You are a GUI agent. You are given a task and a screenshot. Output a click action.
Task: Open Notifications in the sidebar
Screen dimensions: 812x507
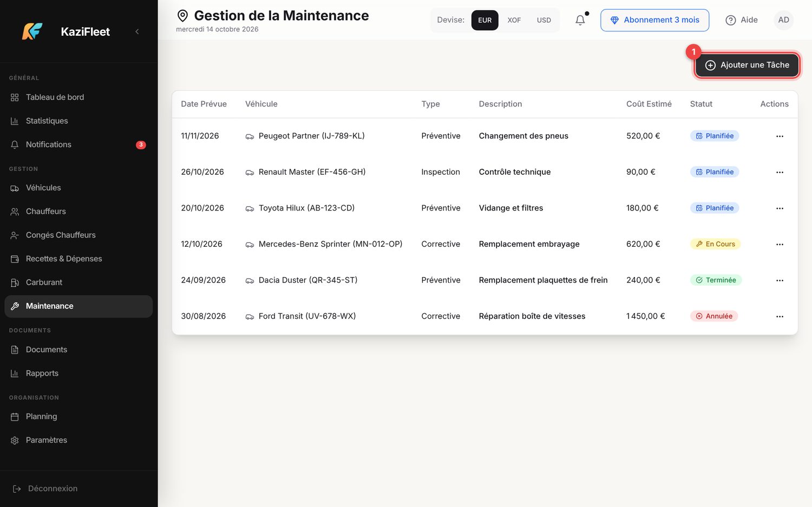[x=78, y=144]
